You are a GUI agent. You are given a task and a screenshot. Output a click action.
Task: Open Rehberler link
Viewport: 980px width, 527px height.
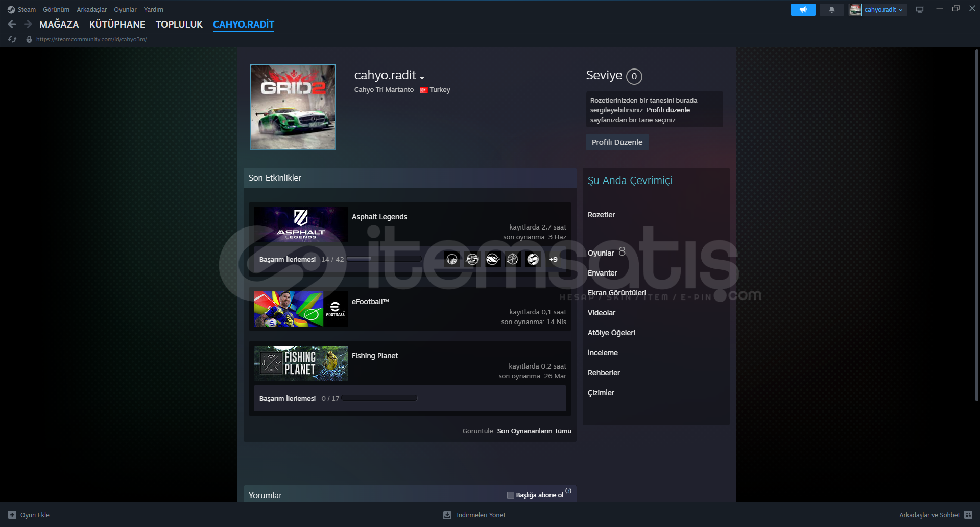coord(604,373)
